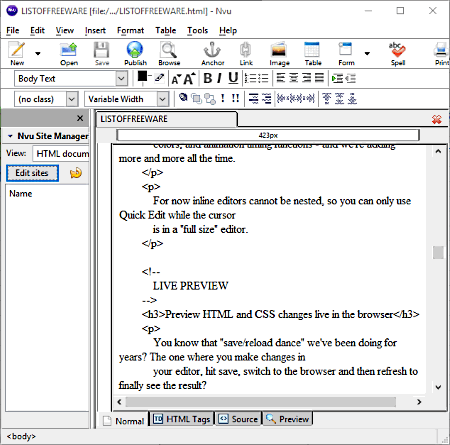Decrease font size with smaller A
This screenshot has height=445, width=450.
click(175, 79)
